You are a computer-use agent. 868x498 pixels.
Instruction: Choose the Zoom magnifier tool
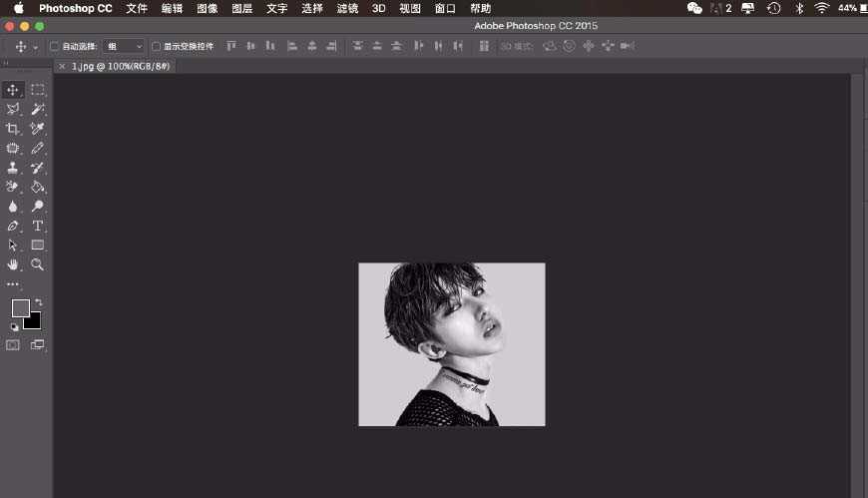click(x=38, y=264)
